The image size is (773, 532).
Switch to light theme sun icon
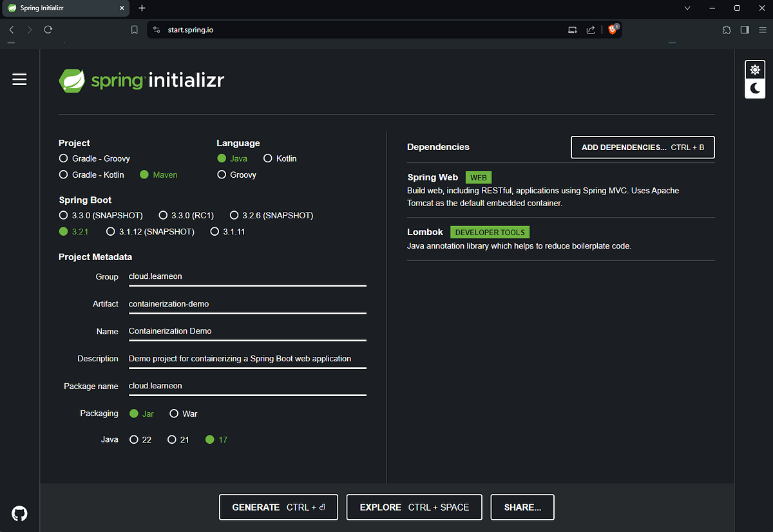[755, 70]
